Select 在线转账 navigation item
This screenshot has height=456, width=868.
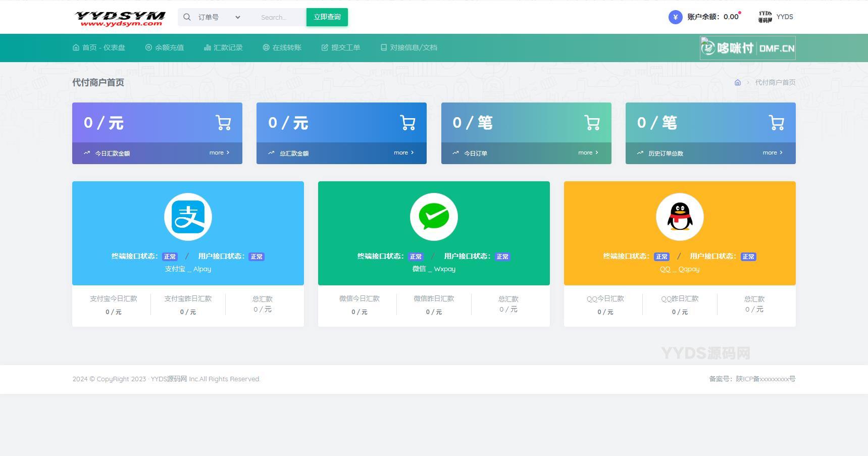coord(282,47)
